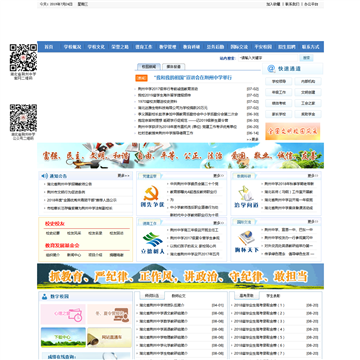Click the 内部机构 quick-access button
The width and height of the screenshot is (360, 360).
tap(308, 81)
